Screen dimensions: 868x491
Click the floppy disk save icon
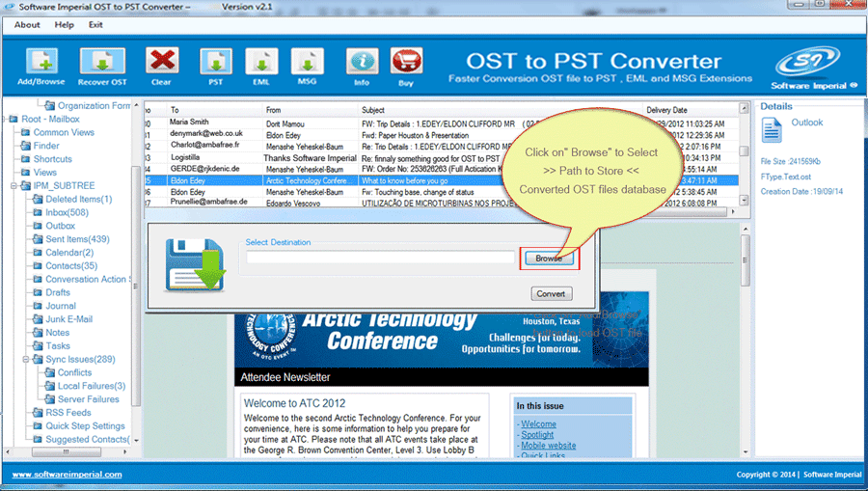click(x=195, y=265)
